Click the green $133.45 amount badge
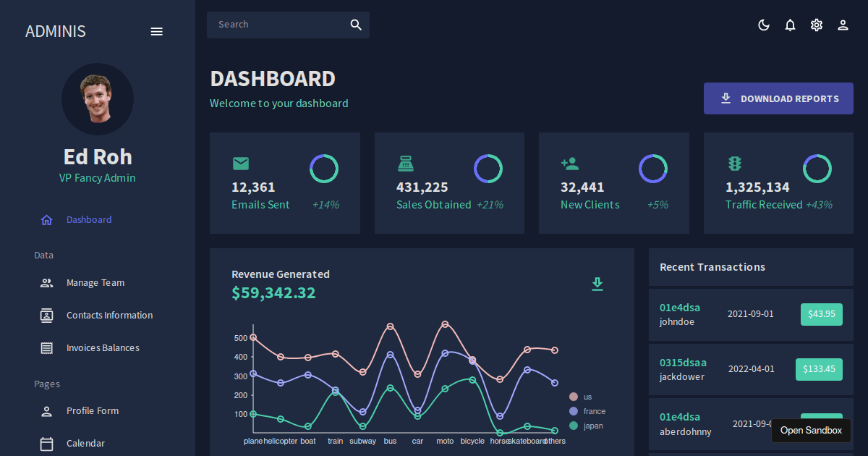 (819, 369)
